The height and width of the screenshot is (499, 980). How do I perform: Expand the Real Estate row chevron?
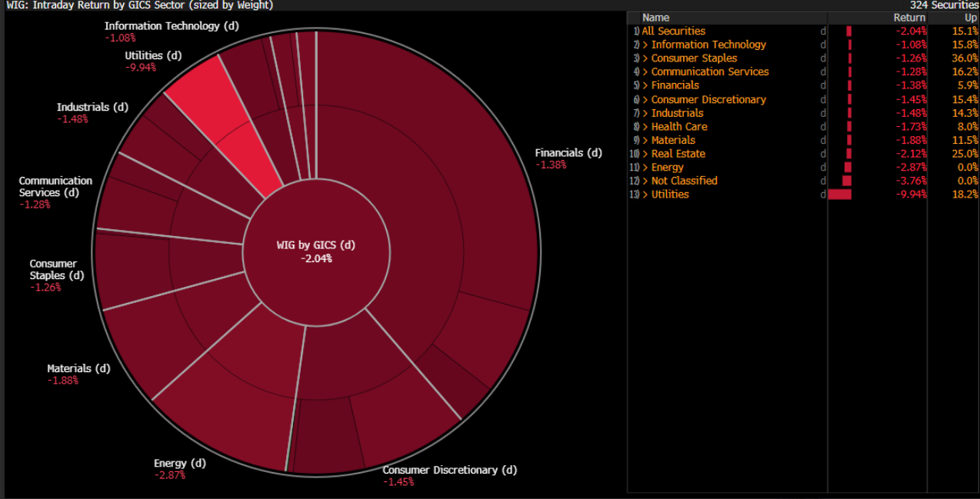pyautogui.click(x=645, y=154)
